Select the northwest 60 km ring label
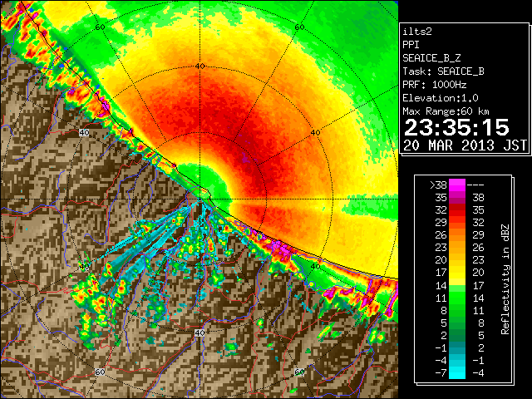Image resolution: width=532 pixels, height=399 pixels. (x=100, y=27)
